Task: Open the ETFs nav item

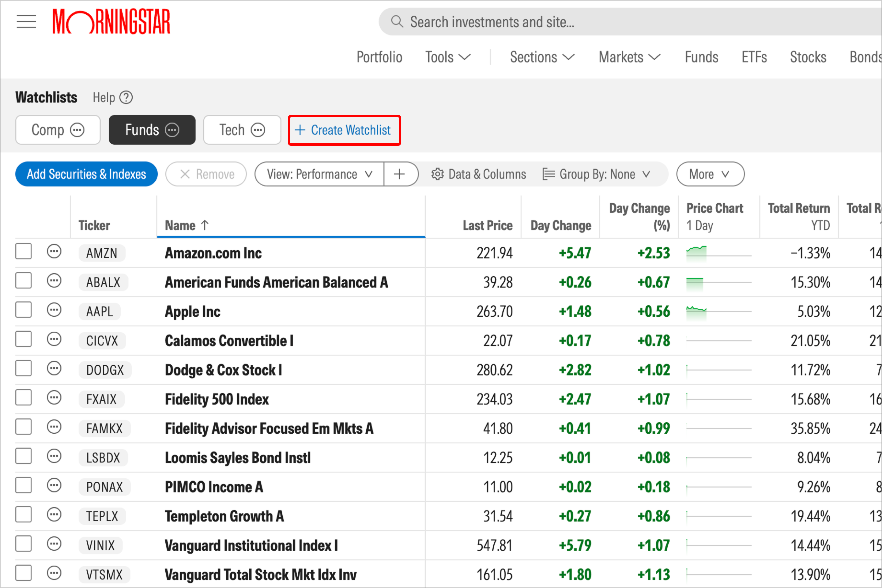Action: pos(754,57)
